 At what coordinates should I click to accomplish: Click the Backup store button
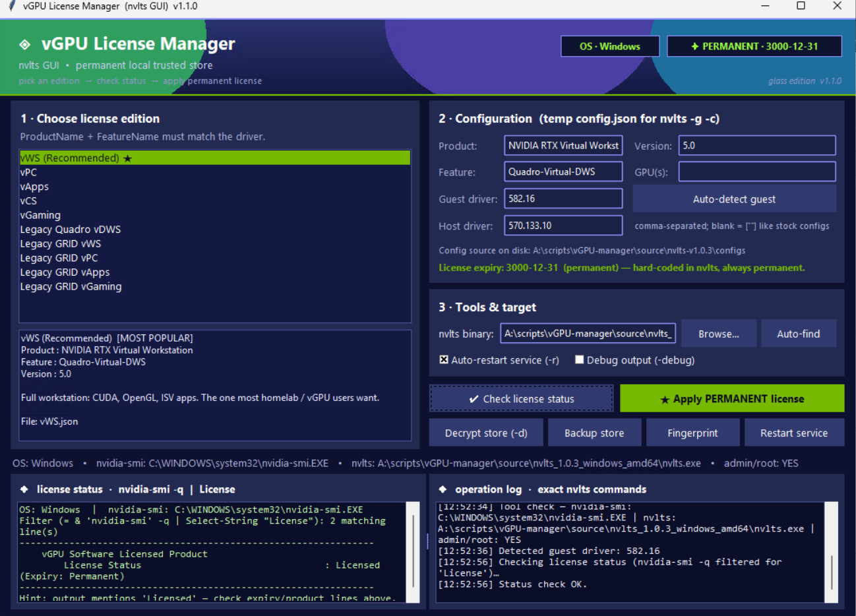tap(594, 433)
